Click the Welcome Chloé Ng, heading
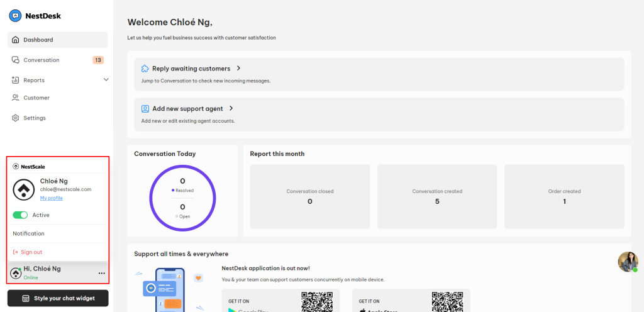 (170, 22)
